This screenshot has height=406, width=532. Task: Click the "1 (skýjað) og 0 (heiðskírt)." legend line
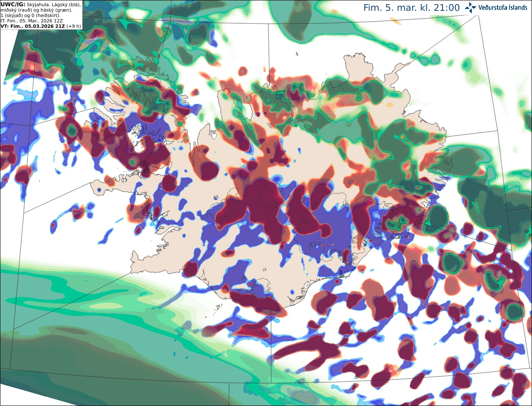[x=30, y=15]
